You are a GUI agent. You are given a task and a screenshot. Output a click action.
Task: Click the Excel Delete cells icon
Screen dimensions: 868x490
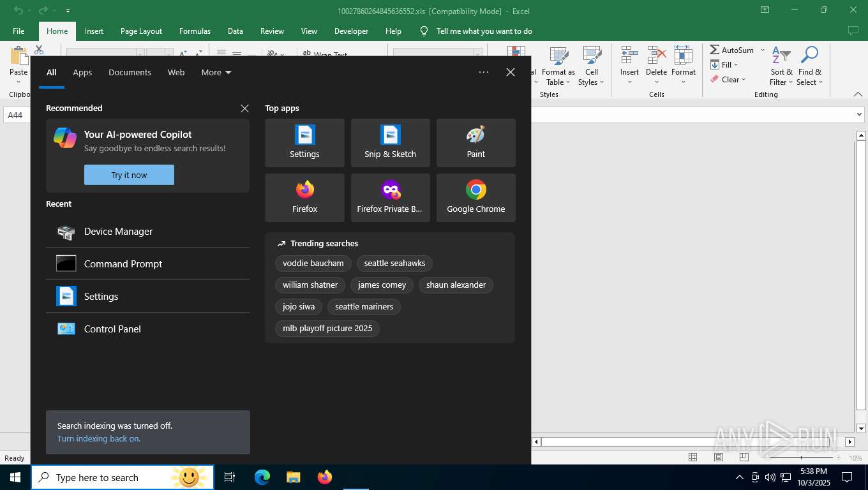coord(656,55)
